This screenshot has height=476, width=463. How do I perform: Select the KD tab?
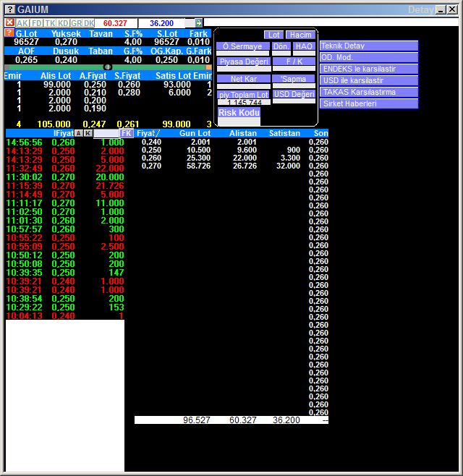click(63, 23)
